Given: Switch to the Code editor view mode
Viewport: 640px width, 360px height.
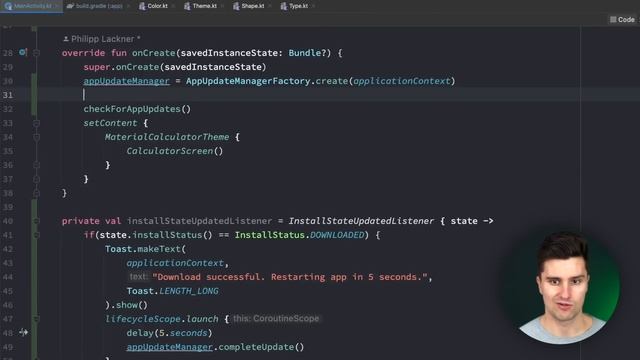Looking at the screenshot, I should (x=622, y=20).
